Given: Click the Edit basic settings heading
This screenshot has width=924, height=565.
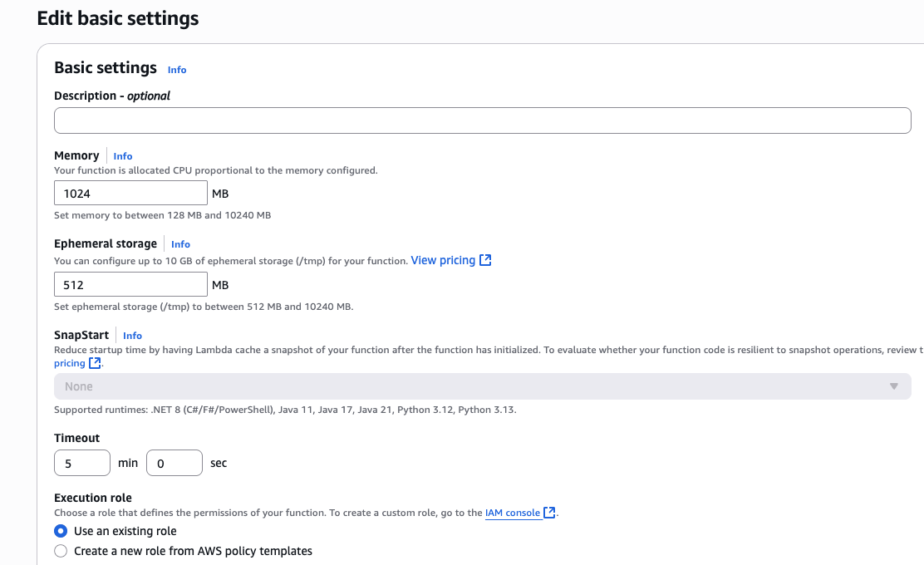Looking at the screenshot, I should click(x=118, y=18).
